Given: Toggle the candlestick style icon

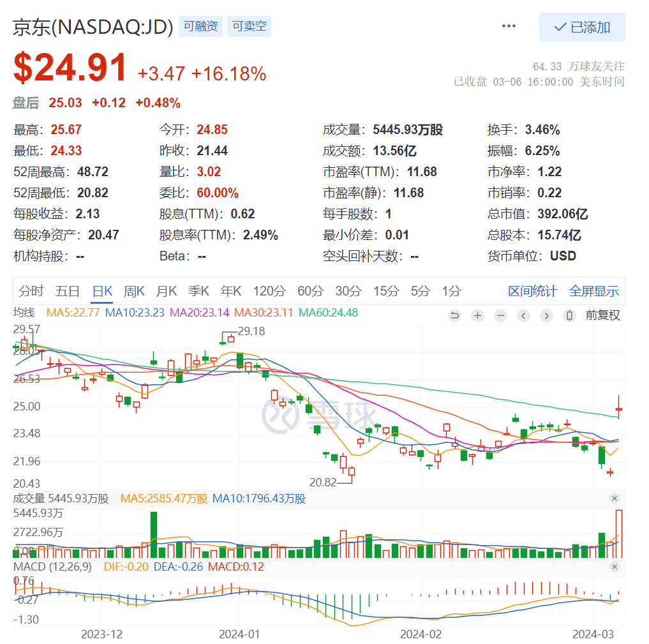Looking at the screenshot, I should pos(569,315).
